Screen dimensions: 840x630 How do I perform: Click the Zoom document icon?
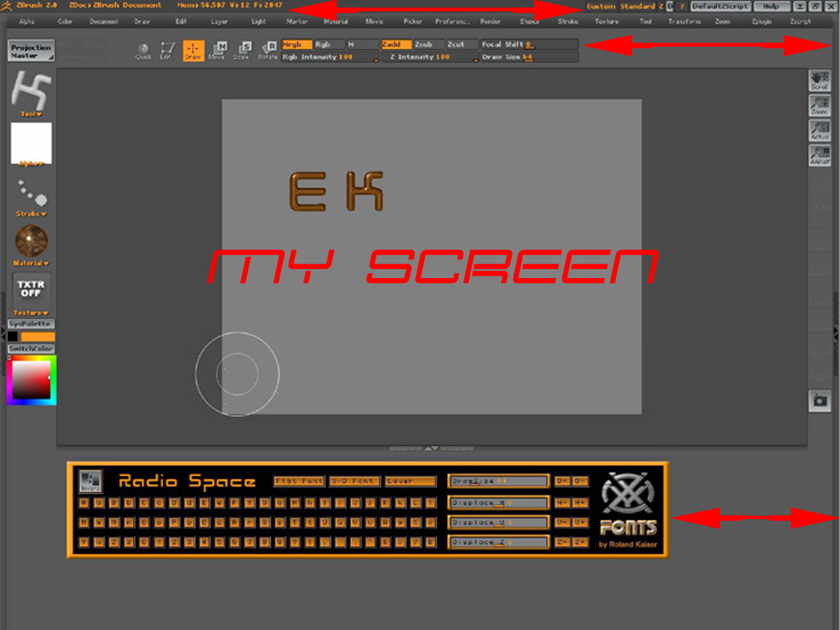tap(819, 106)
